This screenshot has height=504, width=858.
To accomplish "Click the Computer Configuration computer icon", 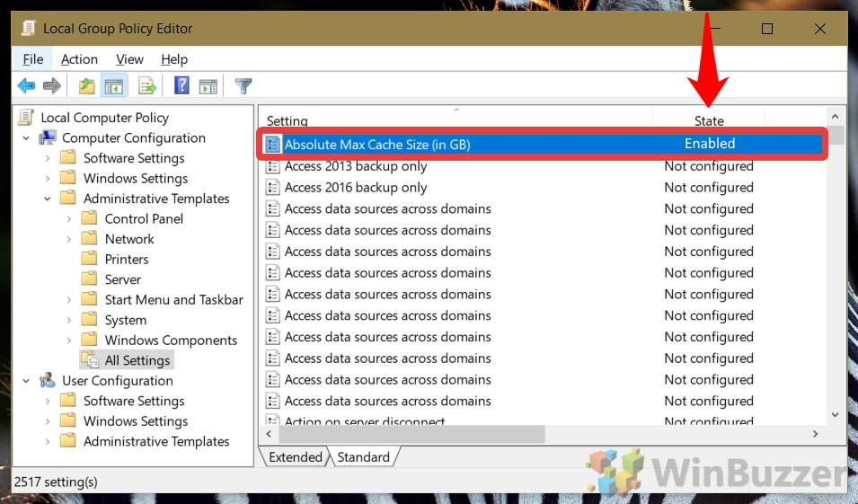I will (48, 137).
